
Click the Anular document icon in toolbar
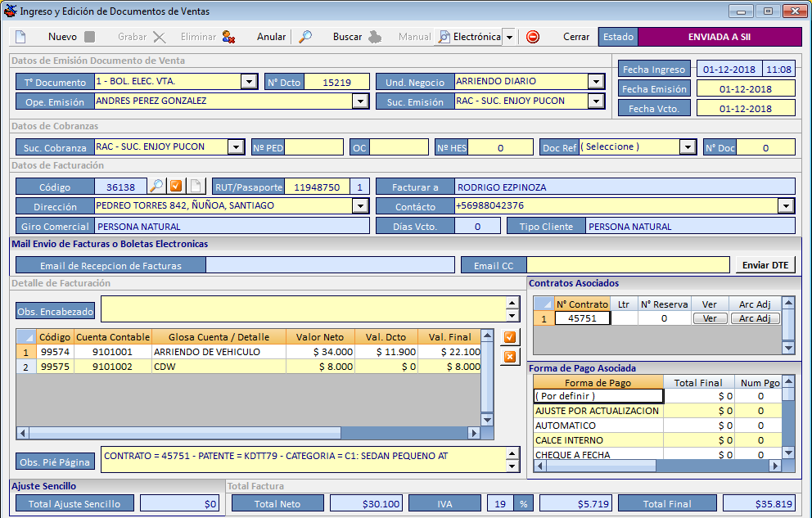click(x=228, y=37)
